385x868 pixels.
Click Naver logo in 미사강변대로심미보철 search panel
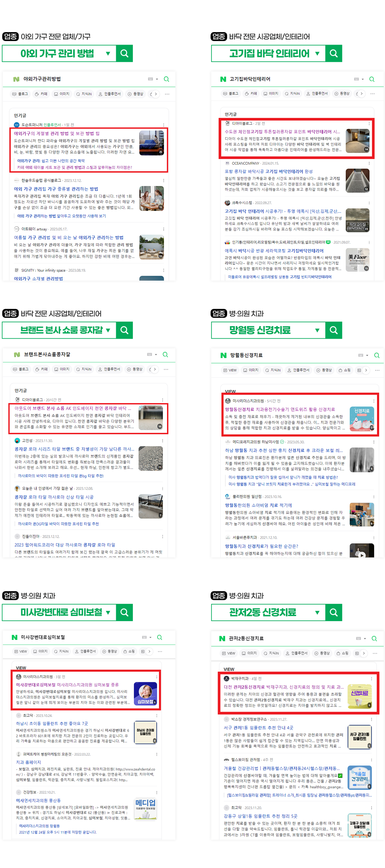14,637
